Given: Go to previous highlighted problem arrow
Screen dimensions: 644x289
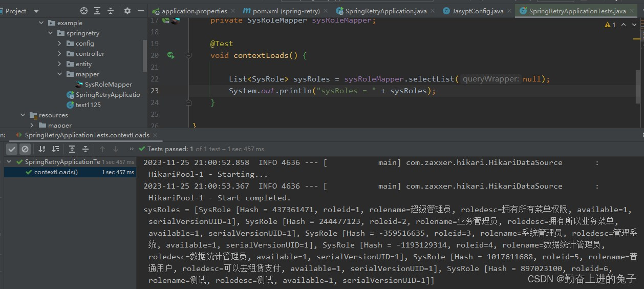Looking at the screenshot, I should [x=624, y=25].
